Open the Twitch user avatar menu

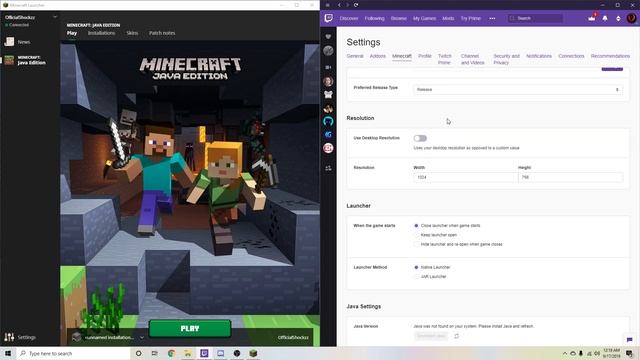pos(631,18)
